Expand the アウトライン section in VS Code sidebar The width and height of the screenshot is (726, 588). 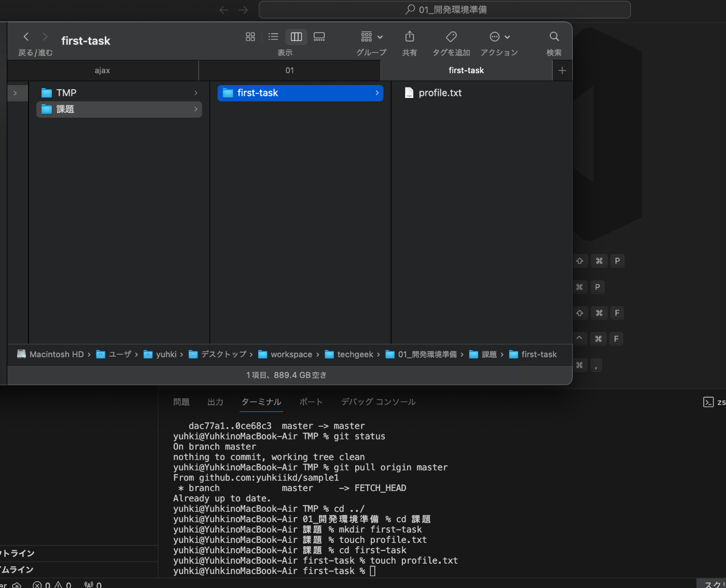[x=79, y=553]
